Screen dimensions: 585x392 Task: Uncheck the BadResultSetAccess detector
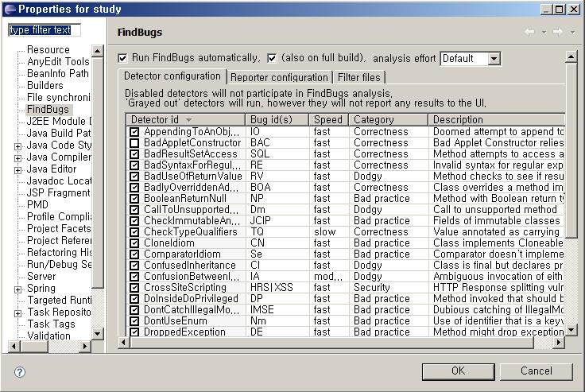click(134, 154)
